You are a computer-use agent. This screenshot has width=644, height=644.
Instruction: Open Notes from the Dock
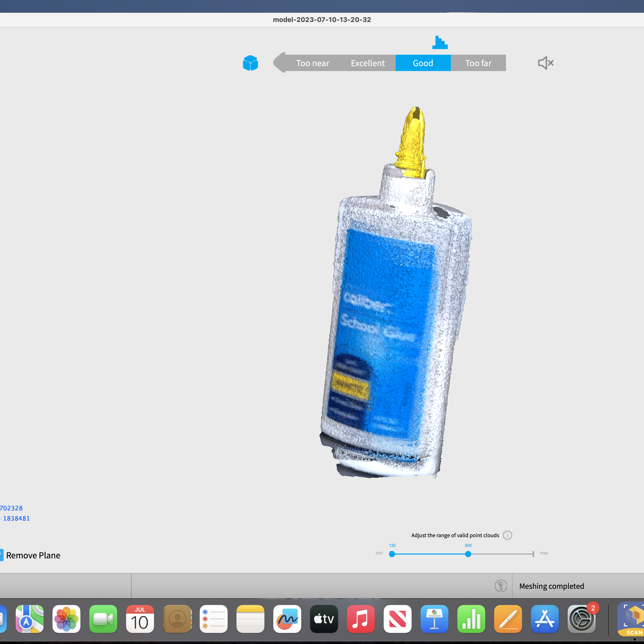point(250,619)
